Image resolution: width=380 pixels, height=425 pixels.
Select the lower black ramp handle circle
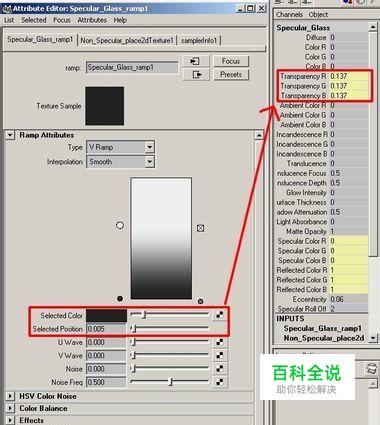click(120, 299)
